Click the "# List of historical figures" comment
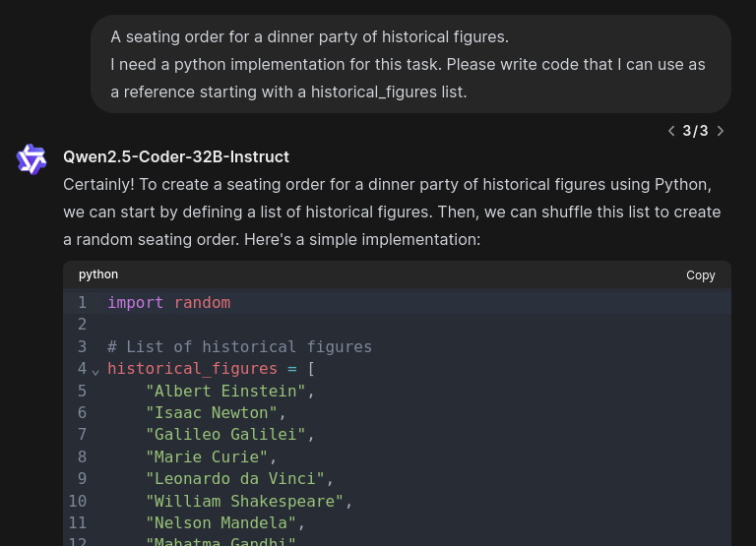 click(x=239, y=346)
